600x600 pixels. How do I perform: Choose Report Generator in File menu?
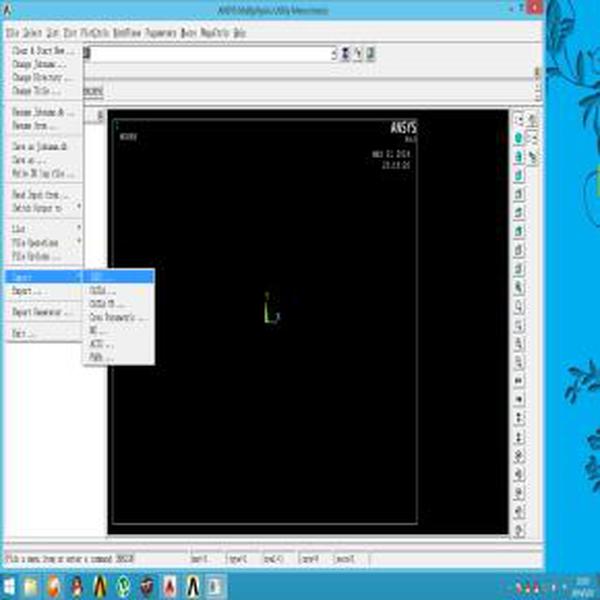pos(44,312)
